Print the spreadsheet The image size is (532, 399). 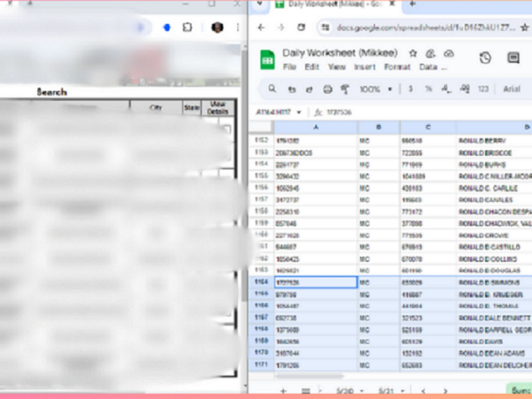coord(327,89)
